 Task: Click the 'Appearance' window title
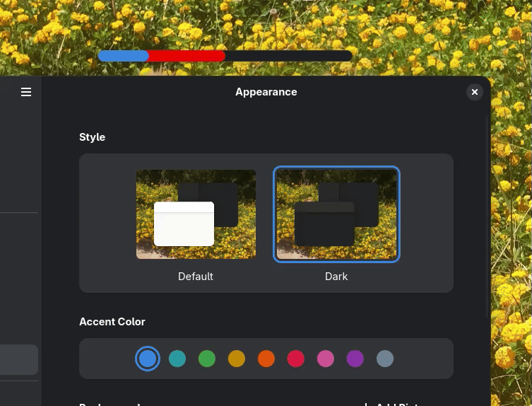click(x=266, y=92)
